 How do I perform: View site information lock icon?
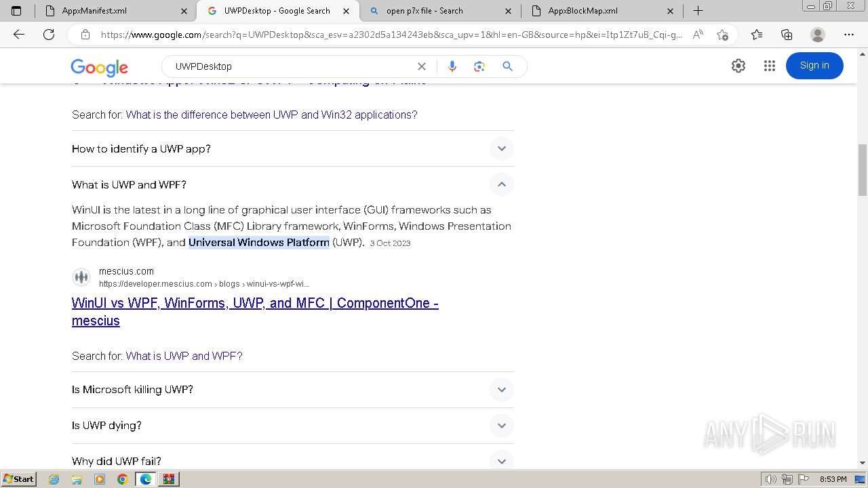coord(85,35)
